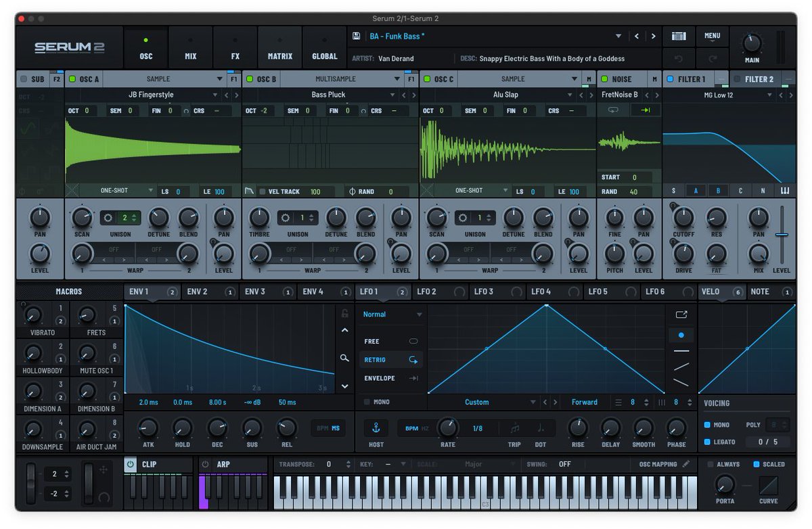The width and height of the screenshot is (812, 529).
Task: Turn on the ARP power button
Action: click(206, 465)
